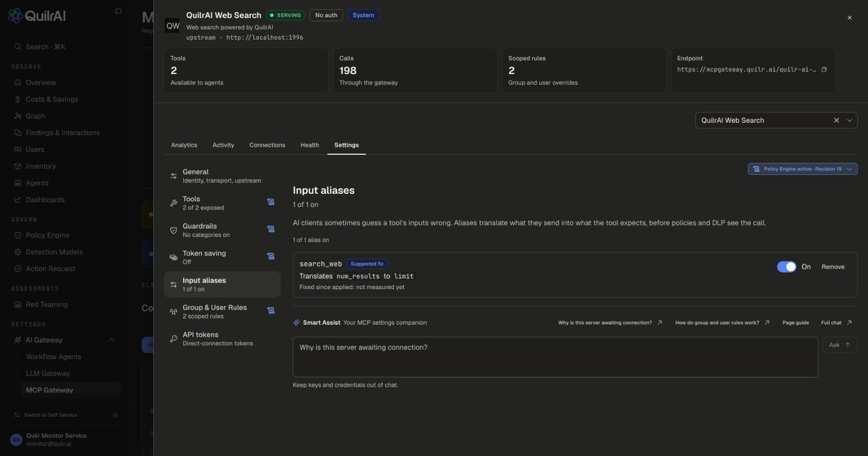
Task: Clear the QuilrAI Web Search selection
Action: (x=836, y=120)
